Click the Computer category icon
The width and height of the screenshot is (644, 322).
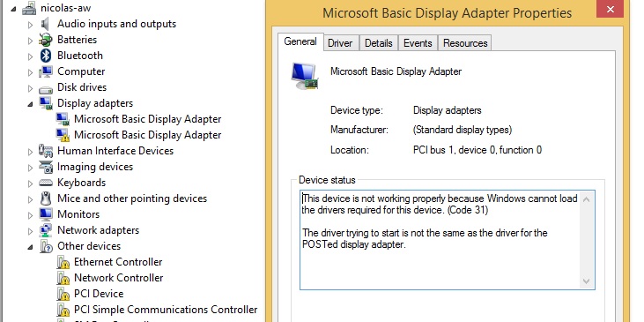(46, 71)
